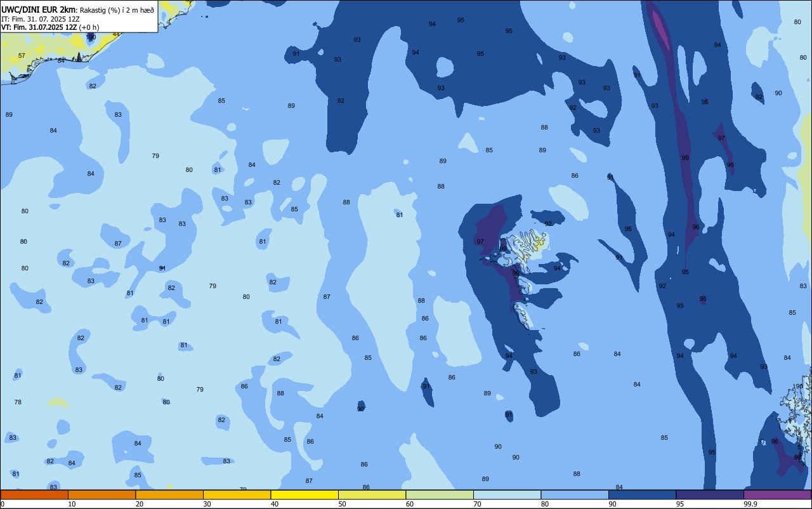Screen dimensions: 812x509
Task: Click the navy 95–99.9 legend swatch
Action: tap(710, 494)
